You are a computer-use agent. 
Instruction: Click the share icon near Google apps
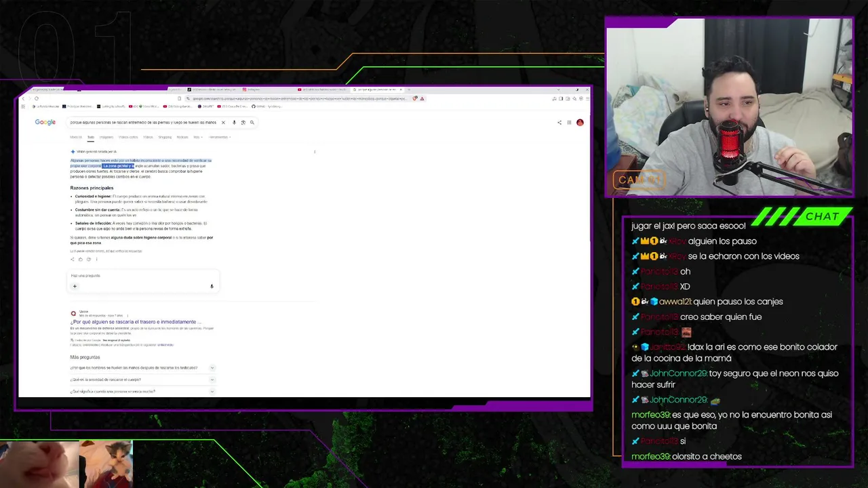click(x=559, y=123)
